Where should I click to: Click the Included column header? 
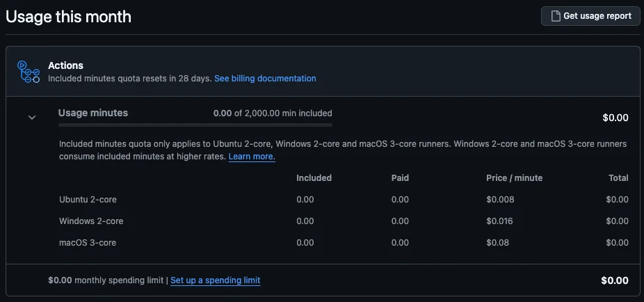tap(314, 178)
